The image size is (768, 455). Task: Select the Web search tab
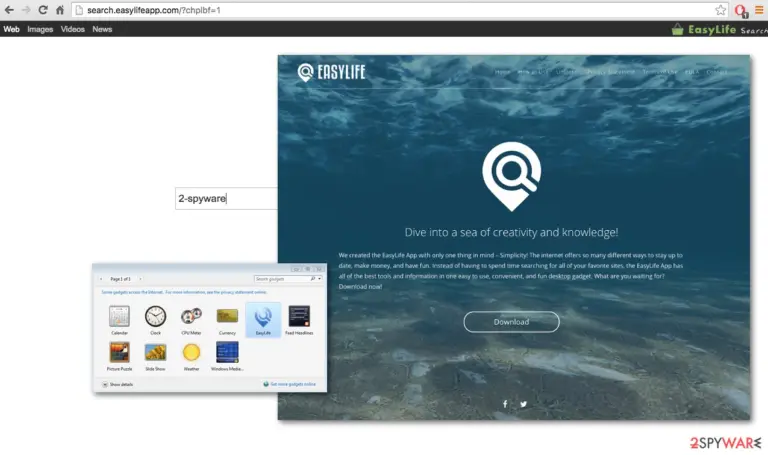pos(11,29)
